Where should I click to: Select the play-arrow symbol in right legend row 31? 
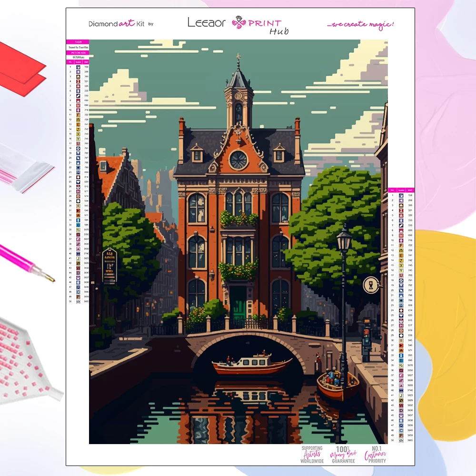401,346
